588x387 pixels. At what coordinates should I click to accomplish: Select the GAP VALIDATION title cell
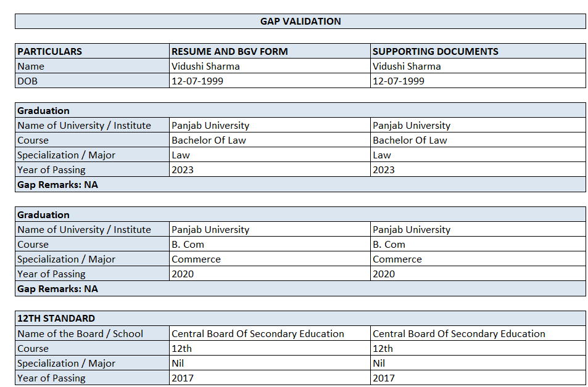[x=300, y=22]
